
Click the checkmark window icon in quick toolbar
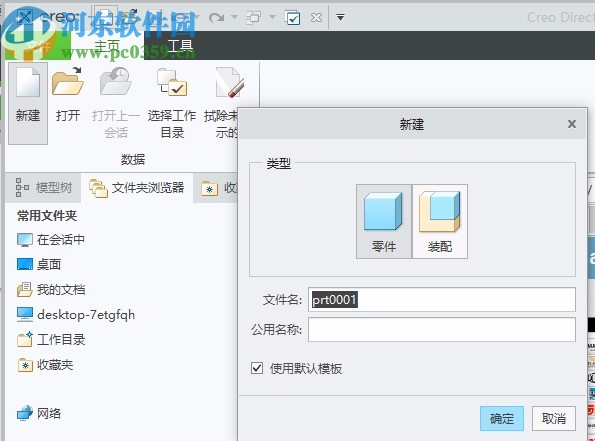point(293,17)
